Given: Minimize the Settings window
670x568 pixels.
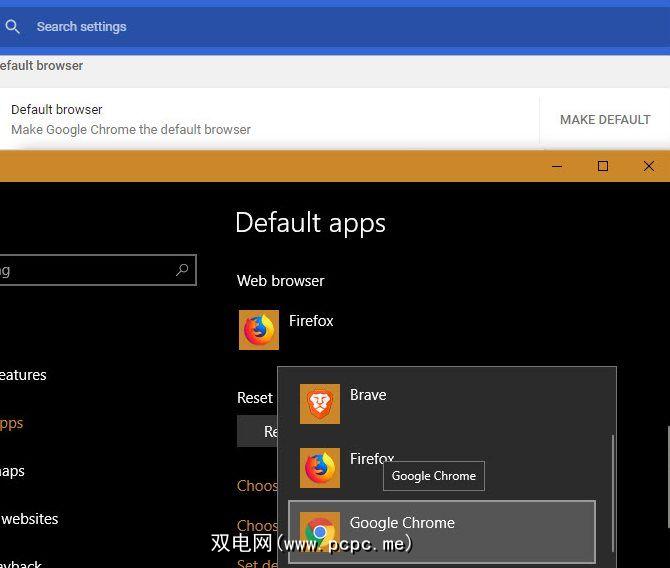Looking at the screenshot, I should [x=557, y=166].
